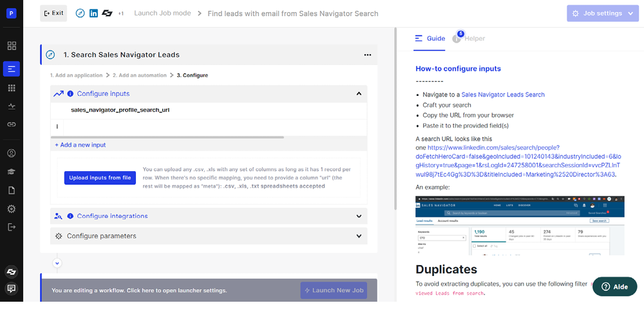The width and height of the screenshot is (644, 312).
Task: Click the vertical scrollbar of the workflow panel
Action: click(x=395, y=119)
